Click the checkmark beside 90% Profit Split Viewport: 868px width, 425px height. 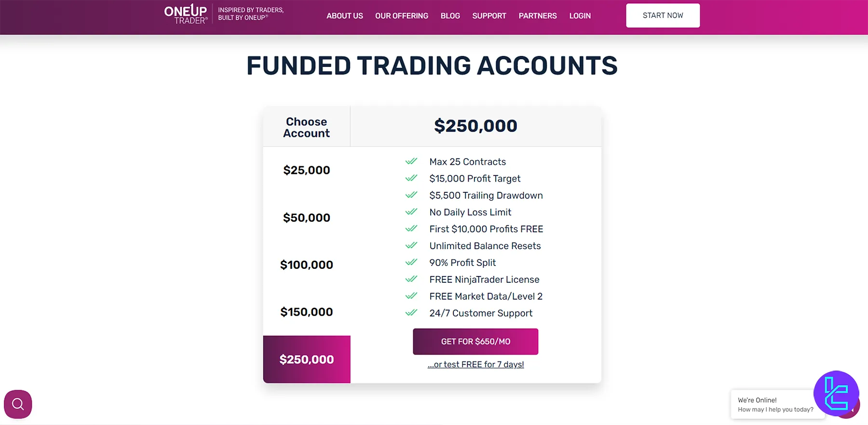coord(412,262)
